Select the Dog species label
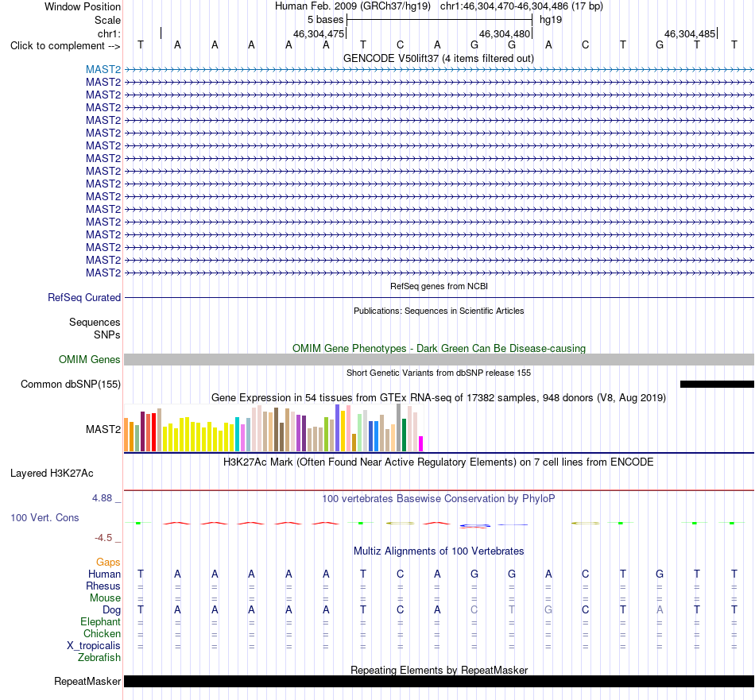The image size is (755, 700). click(111, 610)
